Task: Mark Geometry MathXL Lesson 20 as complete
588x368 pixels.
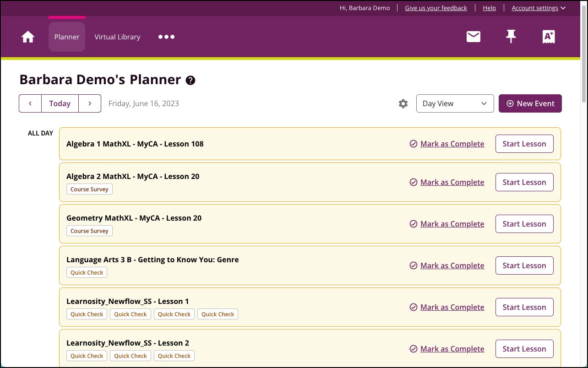Action: (x=452, y=224)
